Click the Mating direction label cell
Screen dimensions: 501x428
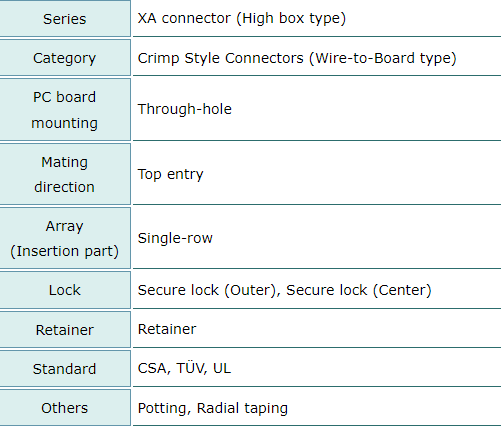pos(65,174)
